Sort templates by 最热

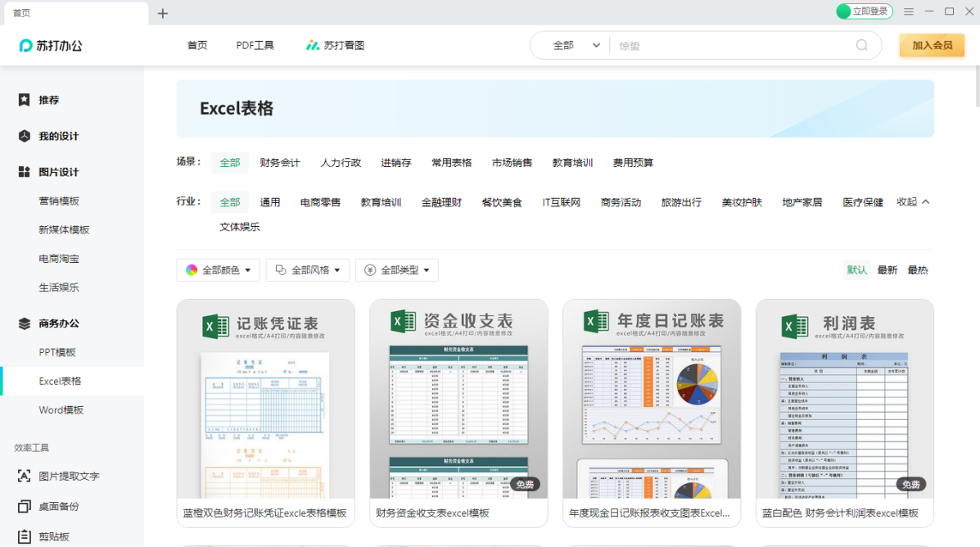(x=918, y=270)
